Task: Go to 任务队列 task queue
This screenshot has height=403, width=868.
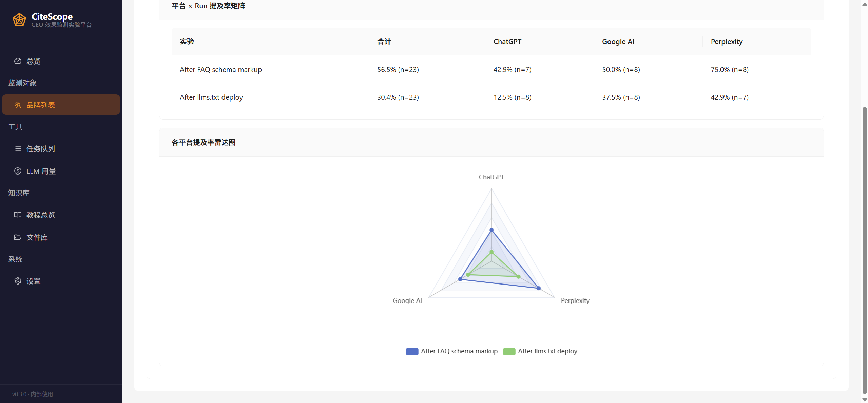Action: pos(61,149)
